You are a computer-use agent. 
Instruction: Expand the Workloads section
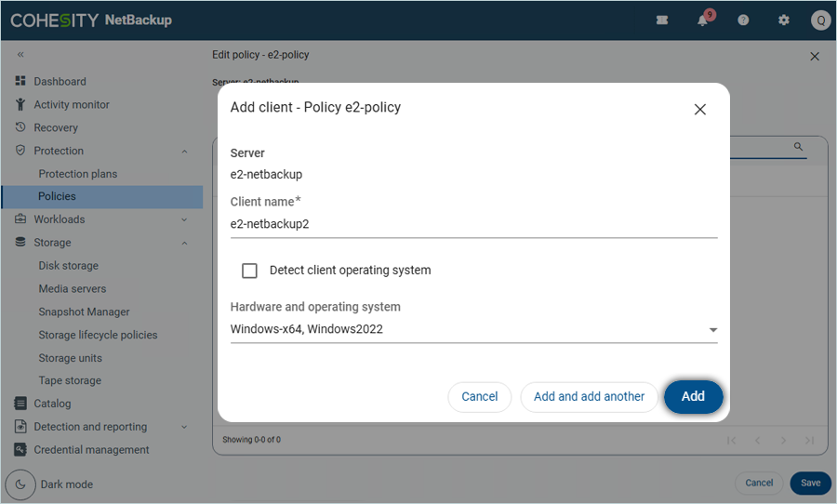(x=184, y=220)
